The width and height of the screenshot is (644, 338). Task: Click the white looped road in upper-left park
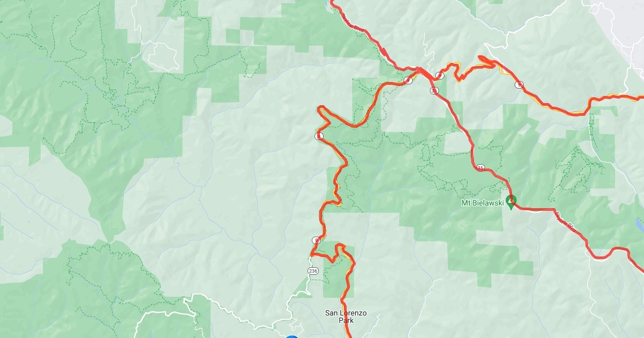(x=160, y=55)
